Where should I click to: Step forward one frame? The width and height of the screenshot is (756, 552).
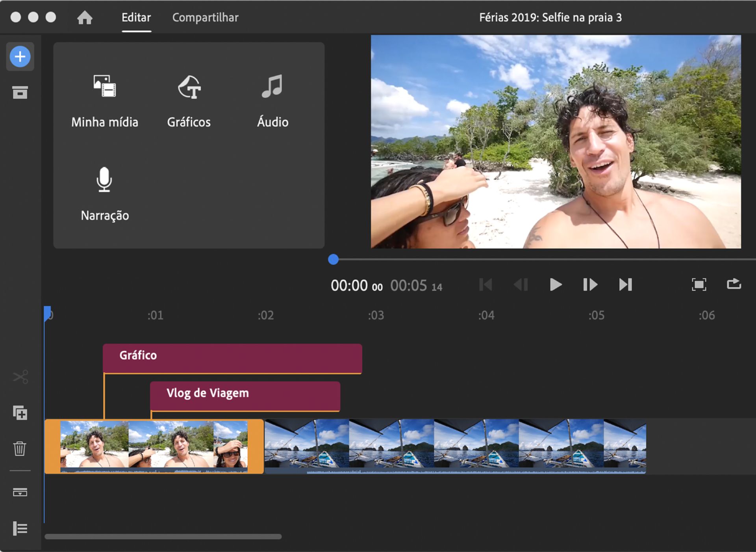[x=590, y=284]
